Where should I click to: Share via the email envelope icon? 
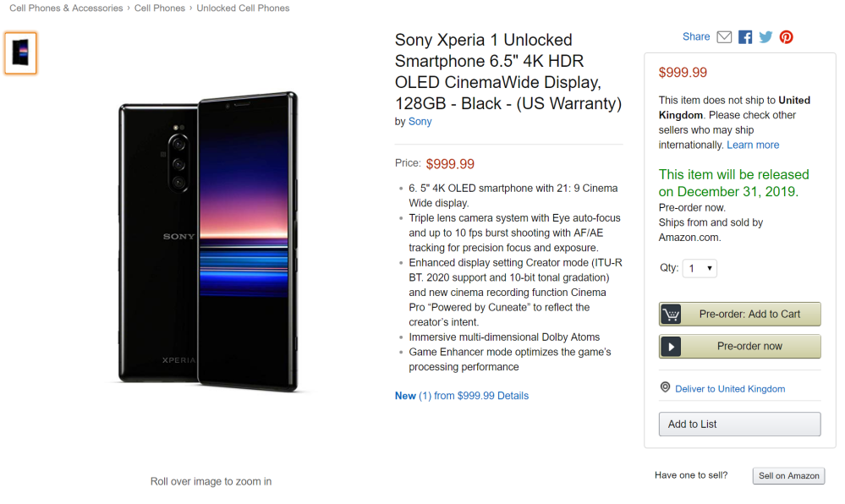(724, 37)
